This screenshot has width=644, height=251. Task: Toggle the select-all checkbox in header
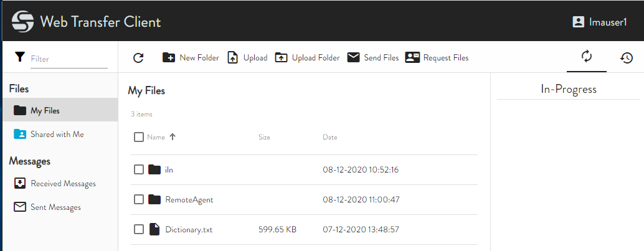tap(139, 137)
